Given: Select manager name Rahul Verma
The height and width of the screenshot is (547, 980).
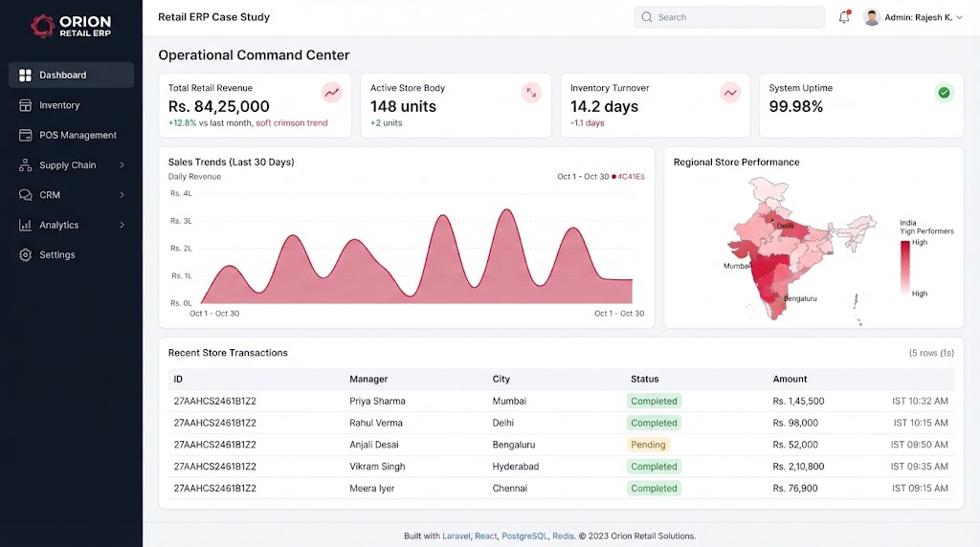Looking at the screenshot, I should tap(376, 423).
